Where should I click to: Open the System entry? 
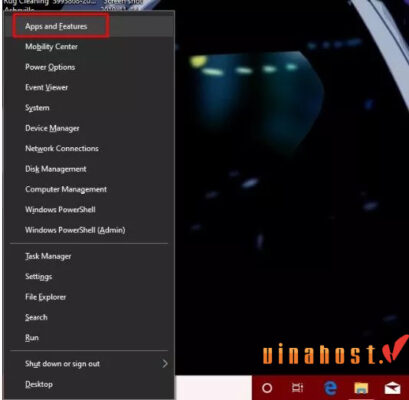pyautogui.click(x=88, y=108)
